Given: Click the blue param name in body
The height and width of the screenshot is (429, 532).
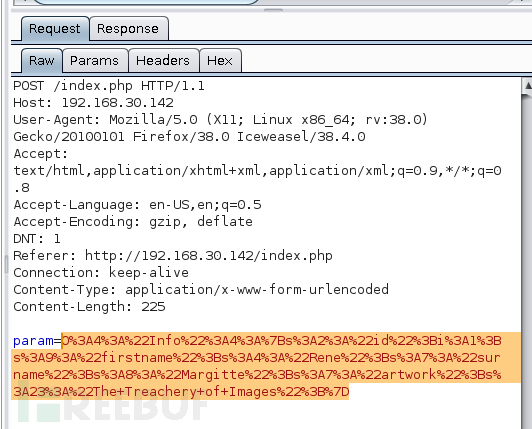Looking at the screenshot, I should pos(33,341).
